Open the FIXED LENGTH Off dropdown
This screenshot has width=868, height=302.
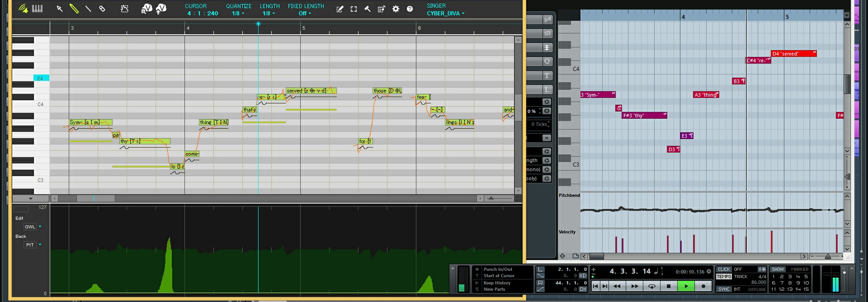(305, 14)
